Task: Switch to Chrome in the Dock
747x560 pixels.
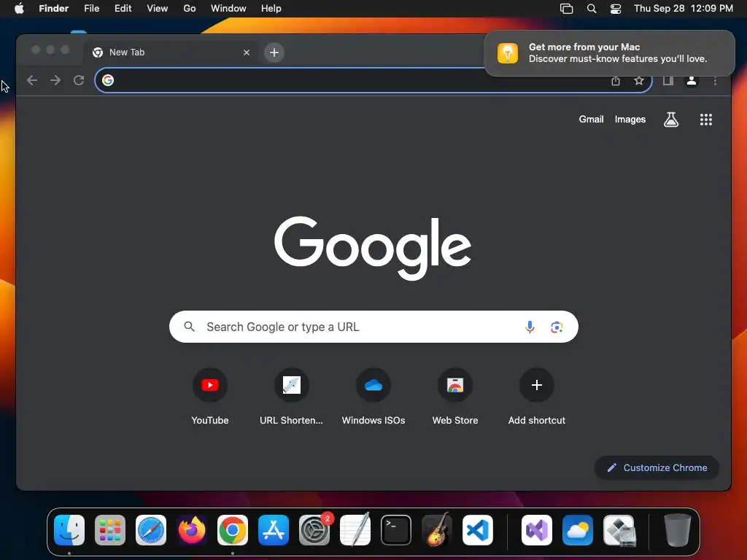Action: click(x=233, y=530)
